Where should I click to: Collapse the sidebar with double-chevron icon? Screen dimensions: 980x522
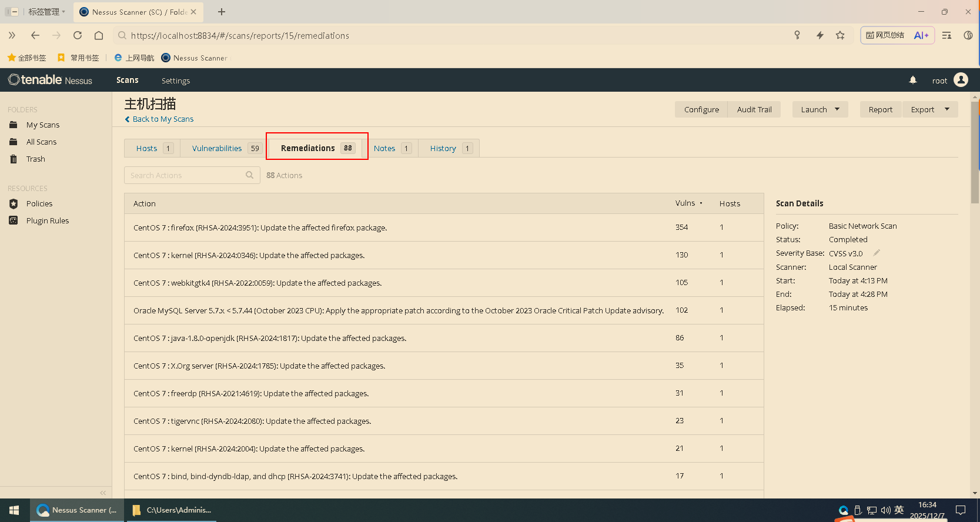pyautogui.click(x=103, y=493)
